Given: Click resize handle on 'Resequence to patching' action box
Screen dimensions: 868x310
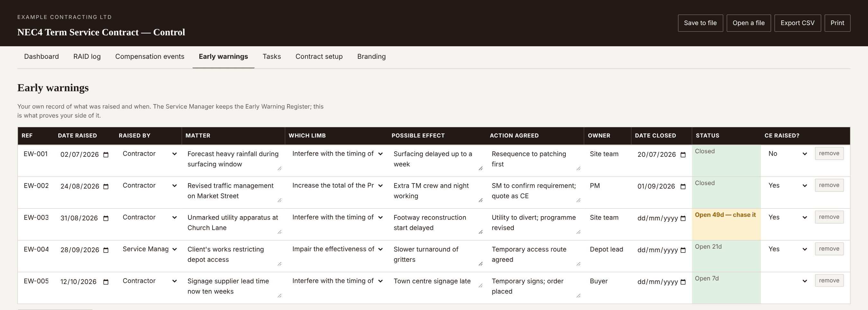Looking at the screenshot, I should [578, 168].
